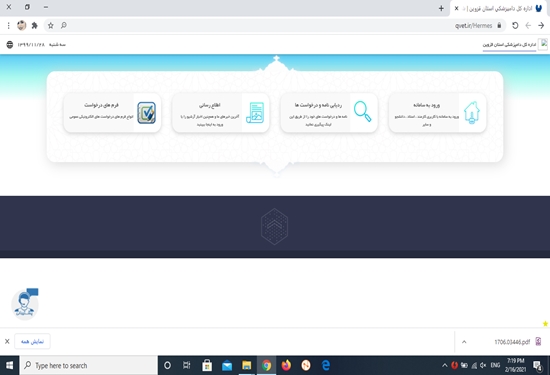Image resolution: width=550 pixels, height=375 pixels.
Task: Reload the page with the refresh button
Action: [515, 25]
